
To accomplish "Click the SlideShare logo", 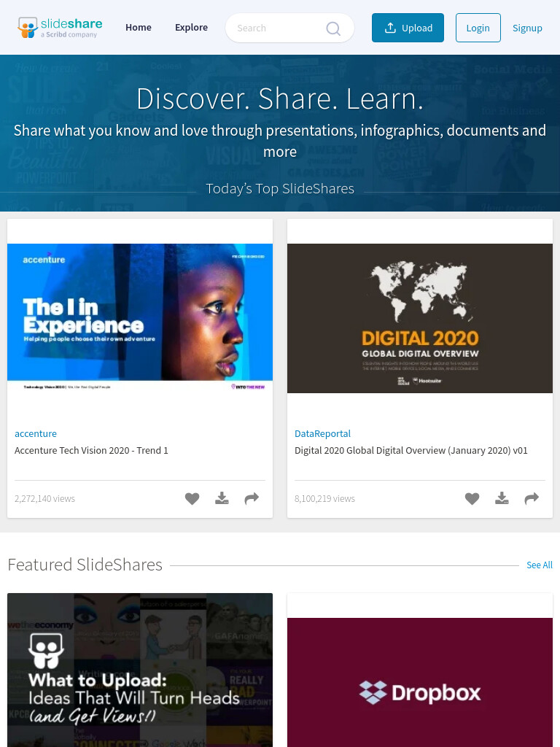I will [60, 28].
